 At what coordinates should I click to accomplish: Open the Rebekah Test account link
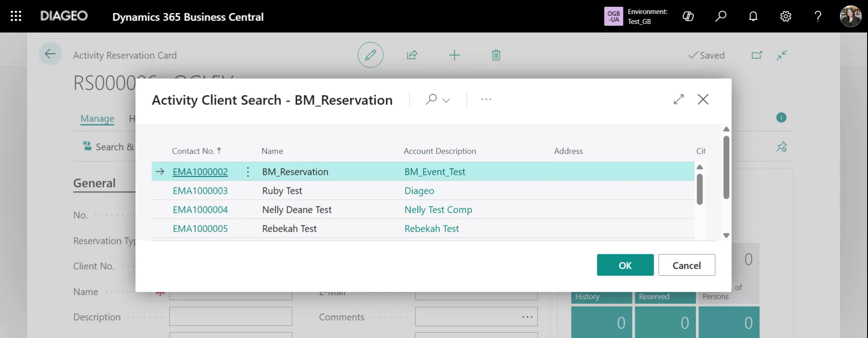[x=432, y=229]
